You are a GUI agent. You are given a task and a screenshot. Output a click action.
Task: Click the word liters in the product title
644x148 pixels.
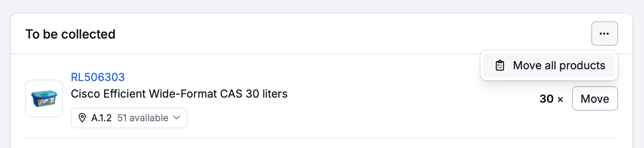[275, 94]
